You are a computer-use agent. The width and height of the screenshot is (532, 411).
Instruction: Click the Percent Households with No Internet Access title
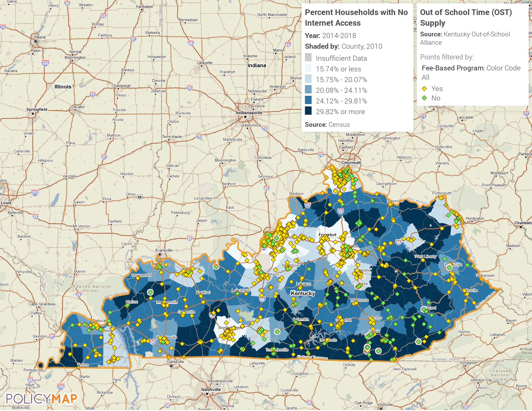tap(356, 18)
